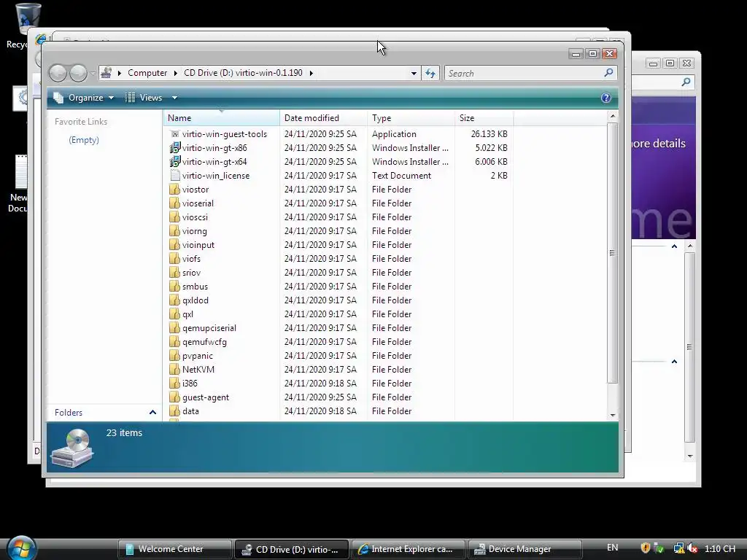This screenshot has width=747, height=560.
Task: Click the Refresh button beside address bar
Action: tap(430, 73)
